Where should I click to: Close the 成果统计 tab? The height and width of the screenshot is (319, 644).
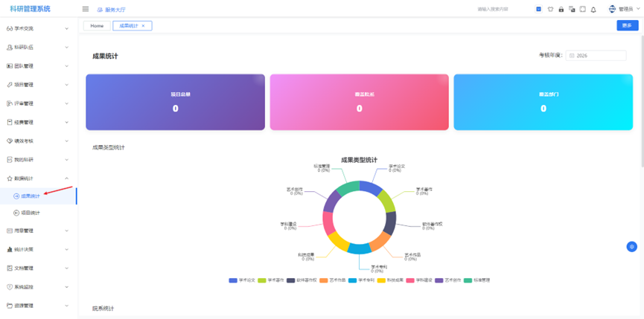pyautogui.click(x=144, y=26)
